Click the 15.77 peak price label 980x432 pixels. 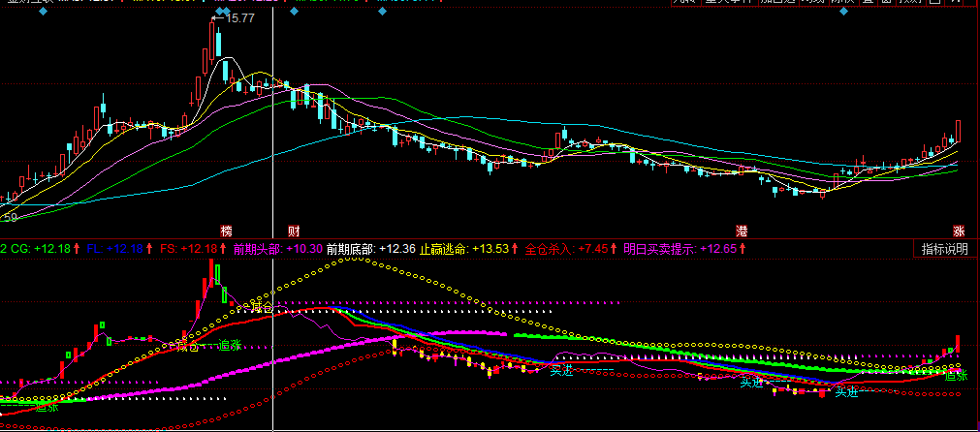tap(237, 17)
